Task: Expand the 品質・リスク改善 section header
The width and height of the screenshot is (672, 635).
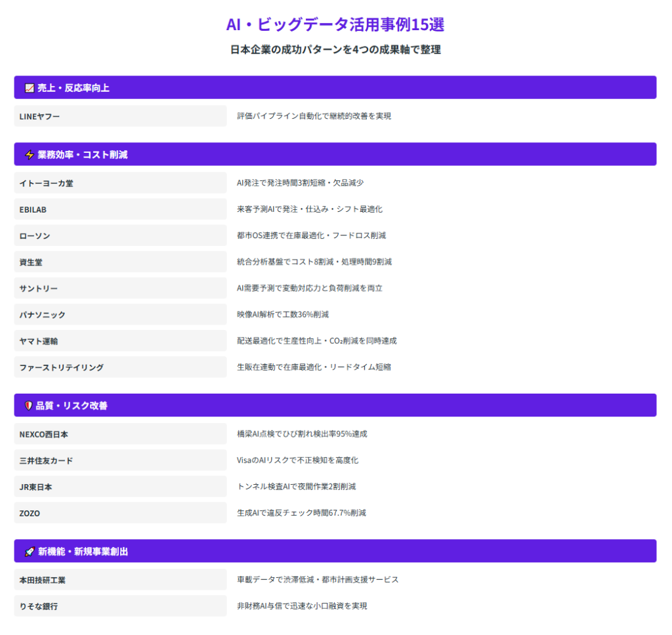Action: (335, 405)
